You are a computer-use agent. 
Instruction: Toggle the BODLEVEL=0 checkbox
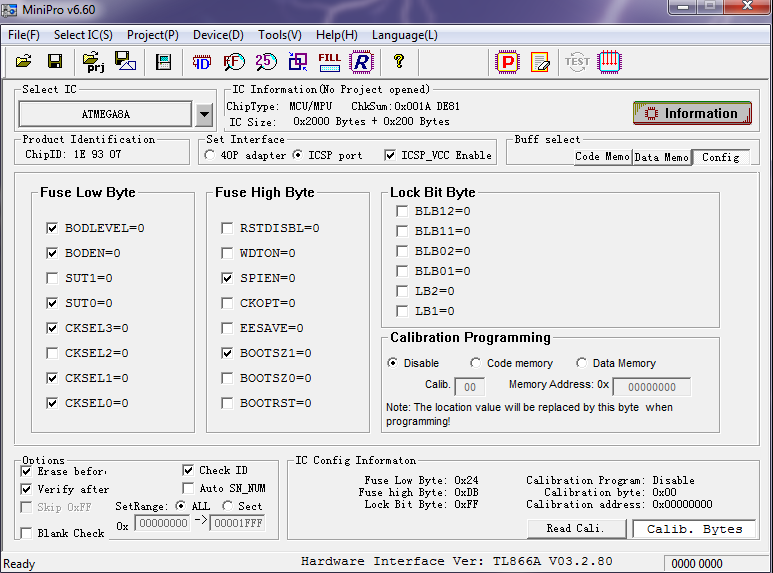click(52, 228)
